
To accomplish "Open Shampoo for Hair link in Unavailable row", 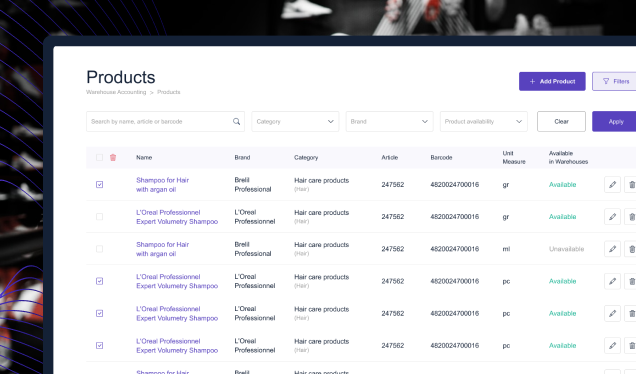I will [162, 249].
